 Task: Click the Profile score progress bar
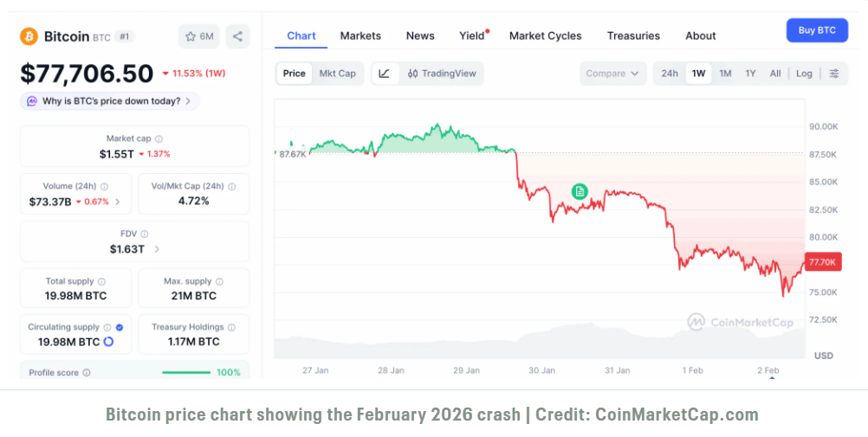tap(186, 372)
